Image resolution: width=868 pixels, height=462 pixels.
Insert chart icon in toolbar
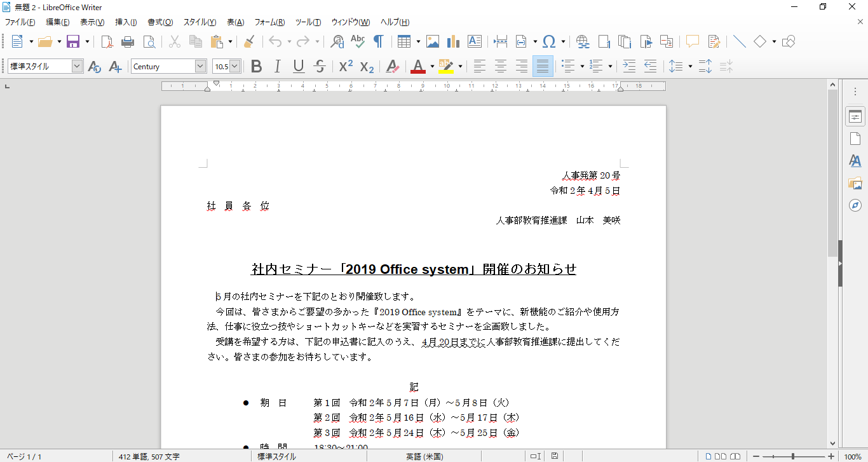pos(453,42)
